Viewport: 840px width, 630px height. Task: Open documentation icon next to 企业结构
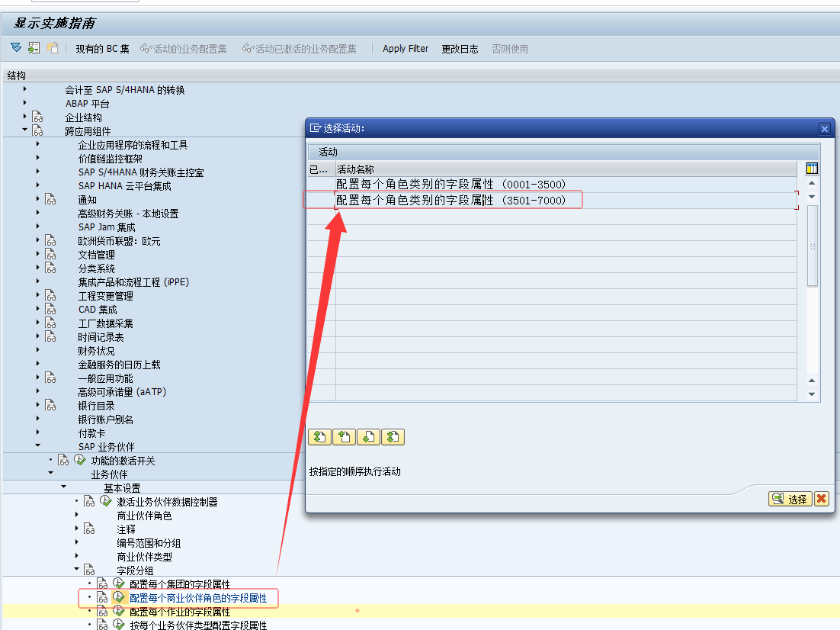[x=37, y=117]
